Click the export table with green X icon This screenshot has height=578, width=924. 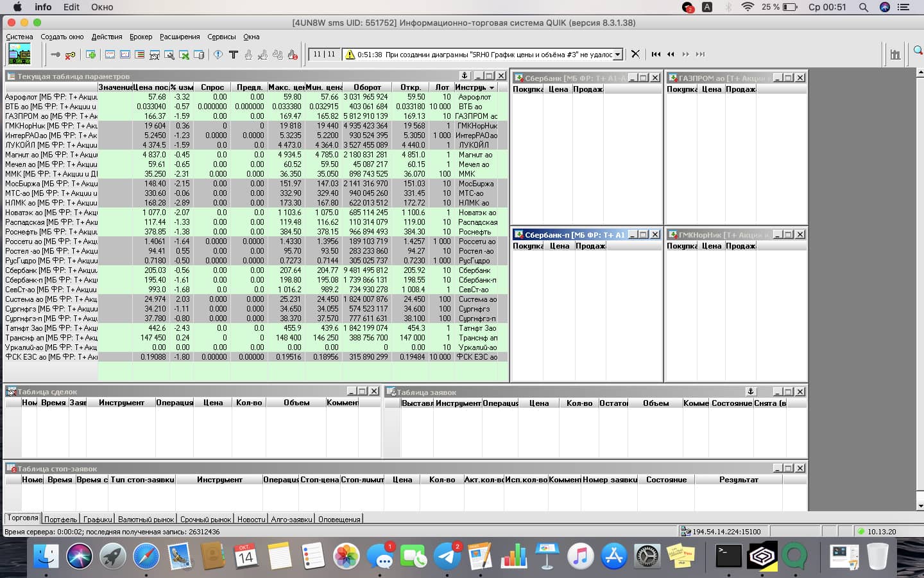click(184, 55)
